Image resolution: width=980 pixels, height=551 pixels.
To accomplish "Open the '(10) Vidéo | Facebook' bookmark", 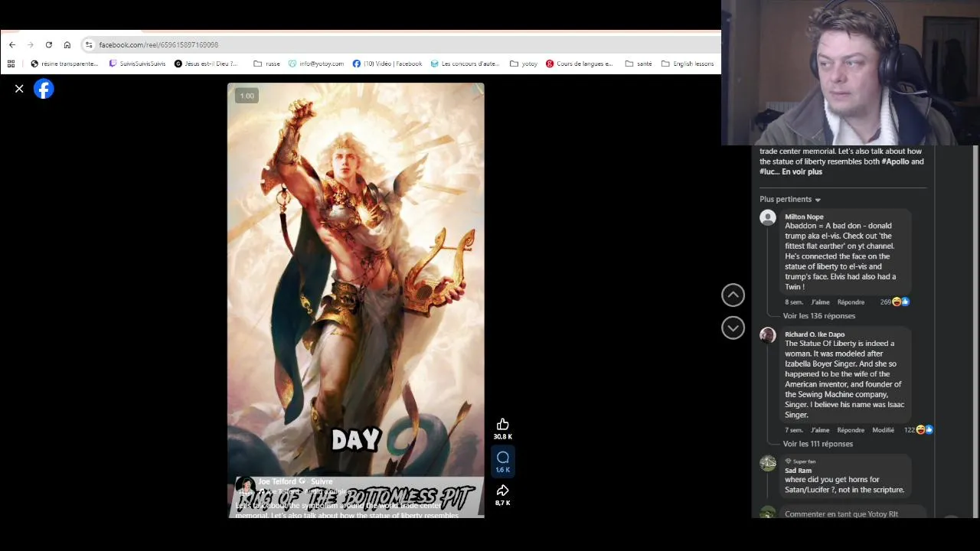I will coord(387,64).
